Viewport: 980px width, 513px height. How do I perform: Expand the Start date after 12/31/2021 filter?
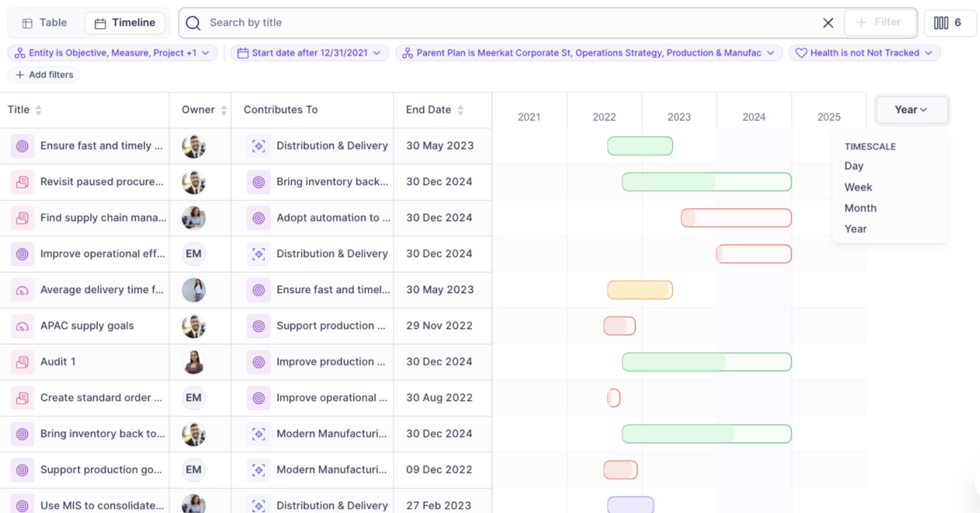(x=309, y=53)
